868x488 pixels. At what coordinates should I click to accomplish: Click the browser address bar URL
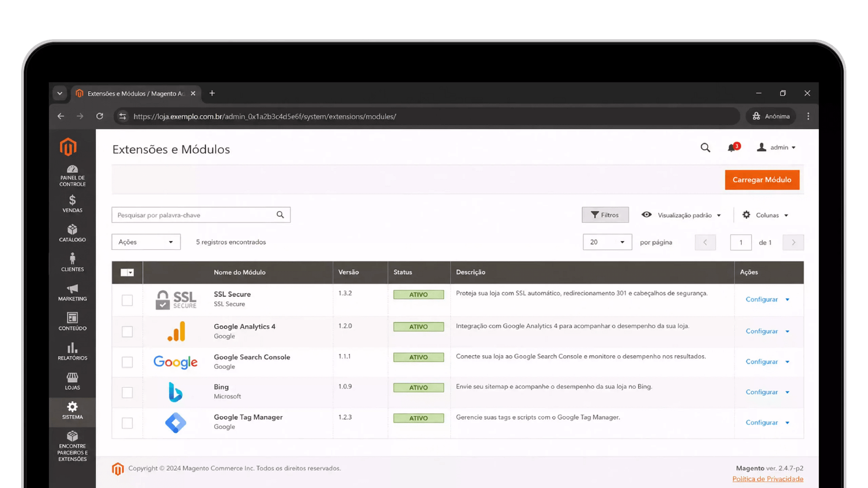tap(264, 116)
